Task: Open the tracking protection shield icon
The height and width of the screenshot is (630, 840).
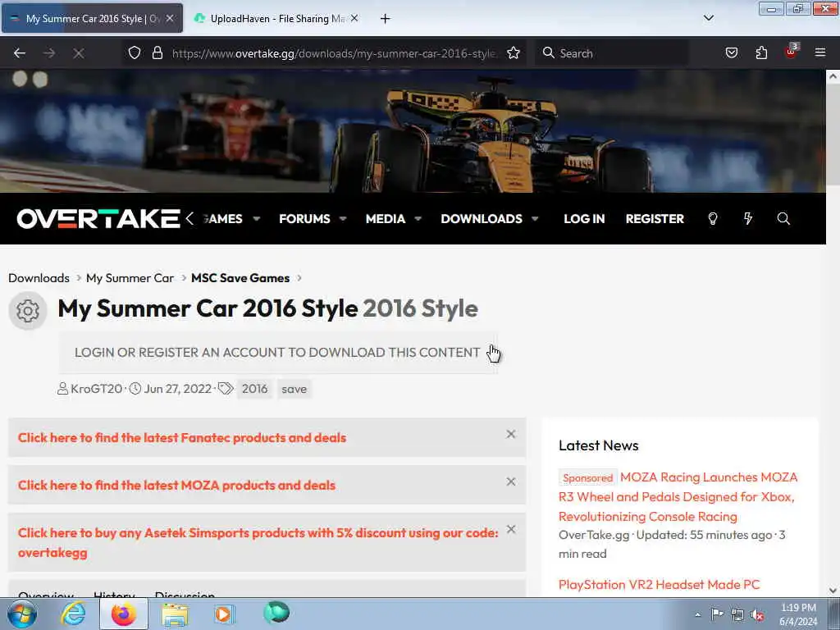Action: [x=135, y=52]
